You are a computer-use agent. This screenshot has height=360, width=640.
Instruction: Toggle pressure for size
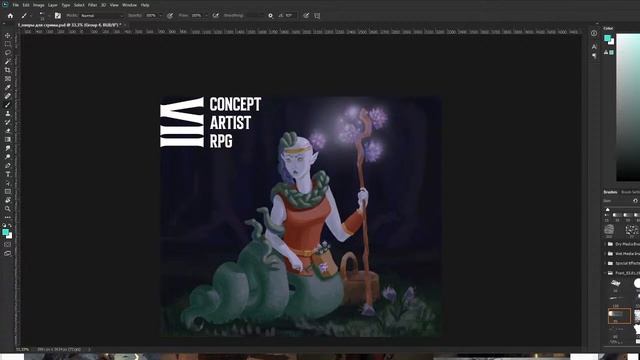pyautogui.click(x=306, y=16)
